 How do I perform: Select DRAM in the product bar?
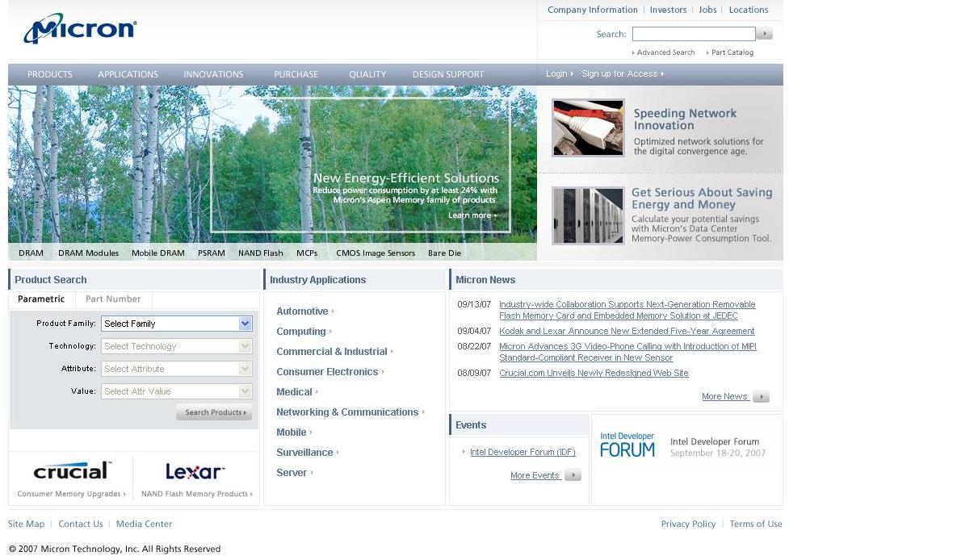[x=31, y=253]
